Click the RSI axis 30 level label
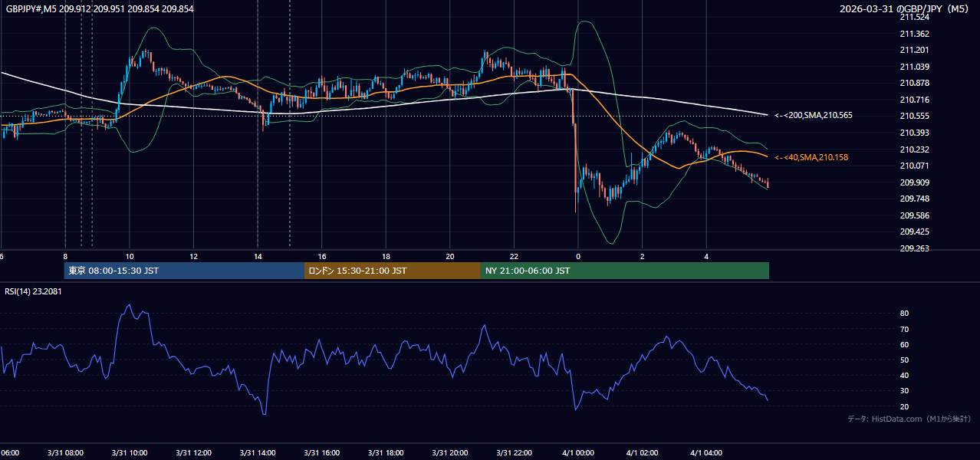The image size is (980, 460). pyautogui.click(x=904, y=391)
